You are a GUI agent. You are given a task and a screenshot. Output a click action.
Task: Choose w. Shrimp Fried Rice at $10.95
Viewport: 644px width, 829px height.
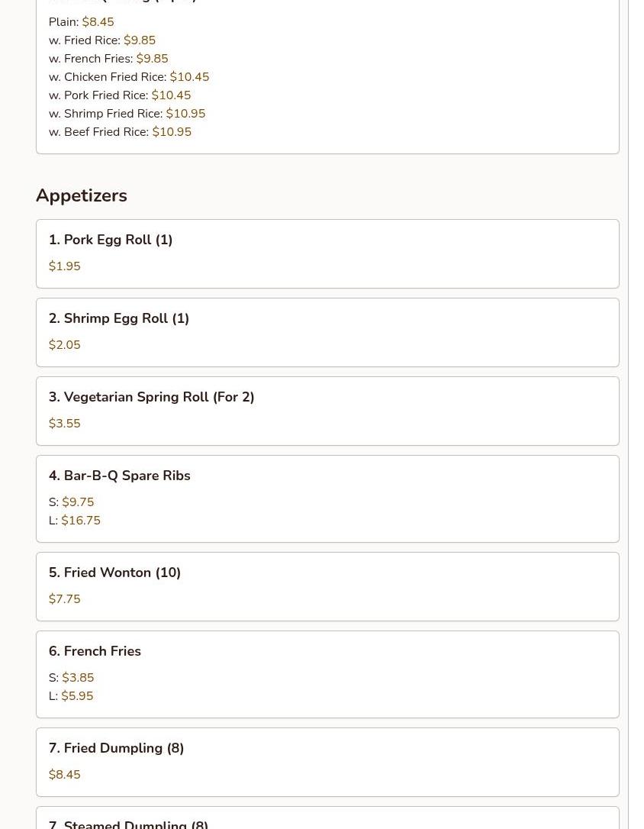click(x=127, y=114)
